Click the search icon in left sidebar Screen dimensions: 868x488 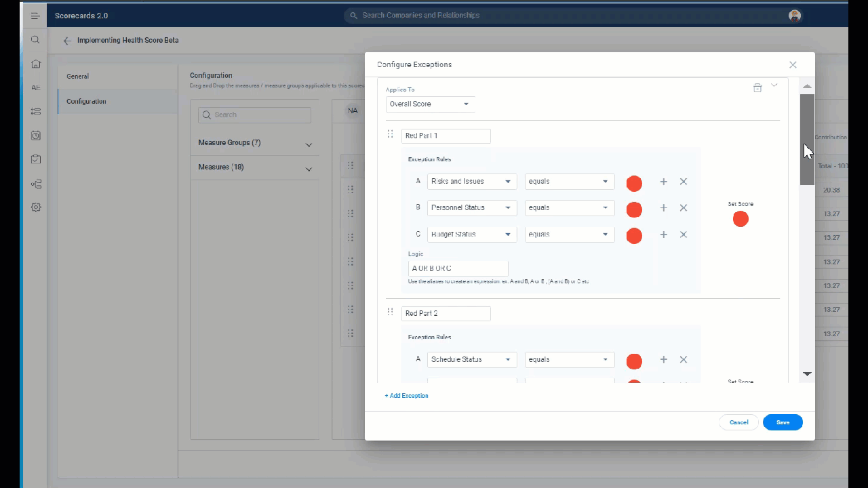click(x=35, y=40)
